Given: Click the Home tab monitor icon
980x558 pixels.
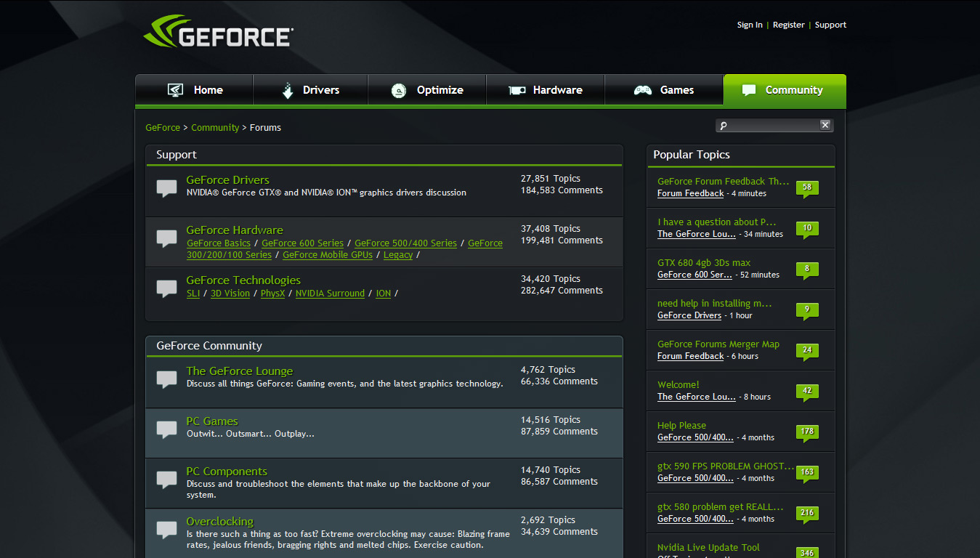Looking at the screenshot, I should coord(175,90).
